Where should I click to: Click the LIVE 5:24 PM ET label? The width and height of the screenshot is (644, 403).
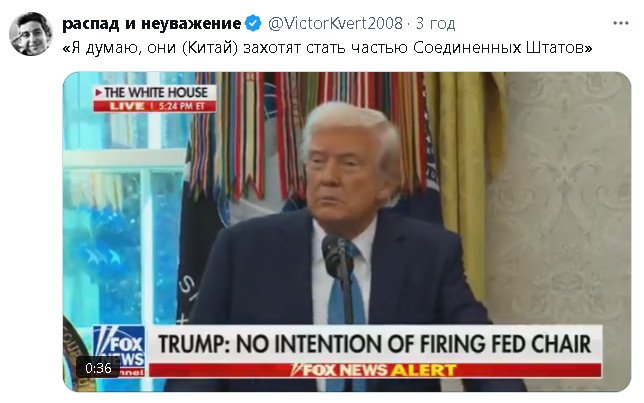(155, 106)
